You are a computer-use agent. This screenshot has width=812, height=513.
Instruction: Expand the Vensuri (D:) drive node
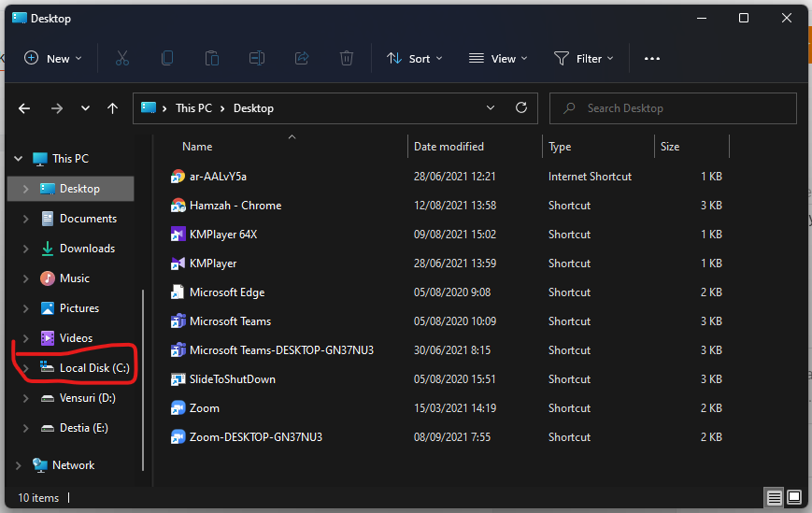point(25,398)
